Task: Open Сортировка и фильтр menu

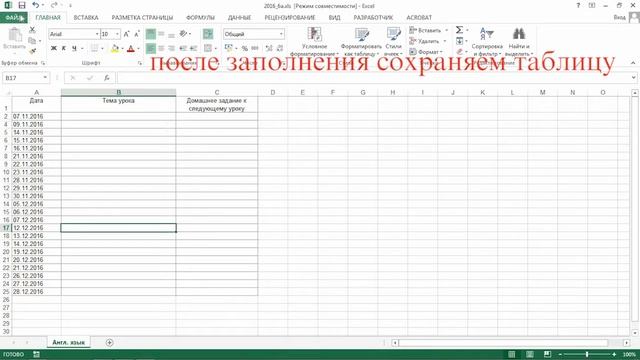Action: coord(487,42)
